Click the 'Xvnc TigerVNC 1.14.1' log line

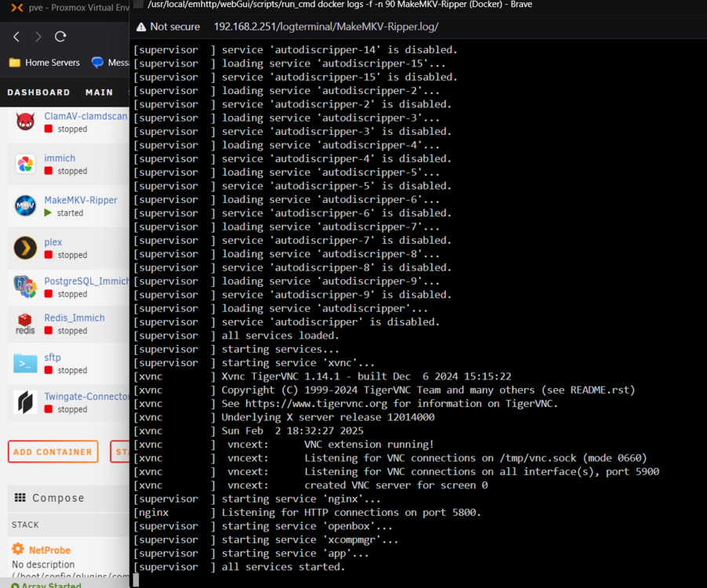point(366,376)
